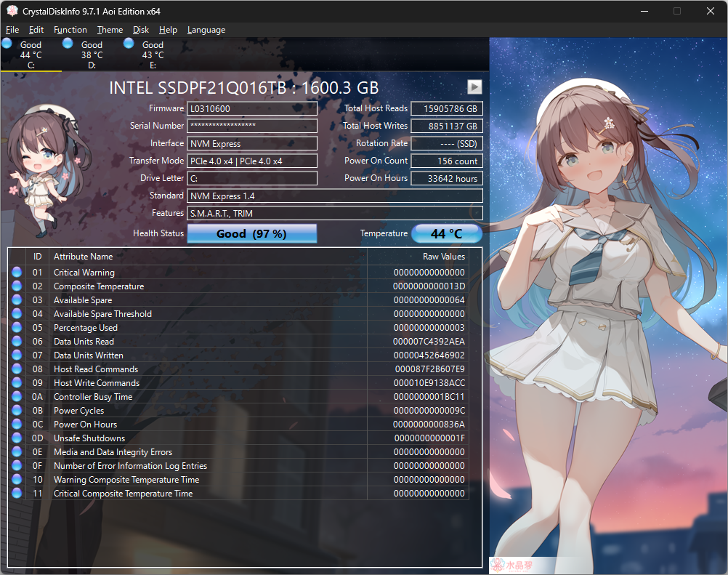Click status orb of Critical Warning row

(x=17, y=272)
